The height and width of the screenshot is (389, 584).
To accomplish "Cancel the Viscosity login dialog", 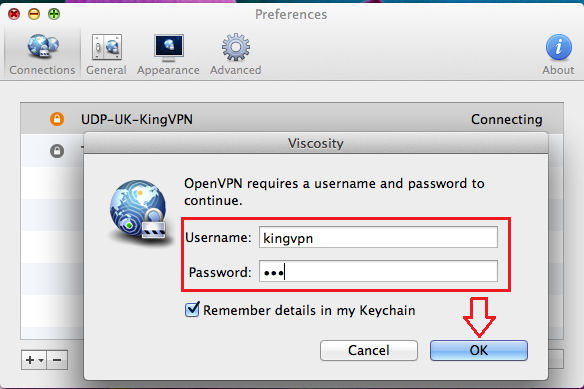I will coord(369,350).
